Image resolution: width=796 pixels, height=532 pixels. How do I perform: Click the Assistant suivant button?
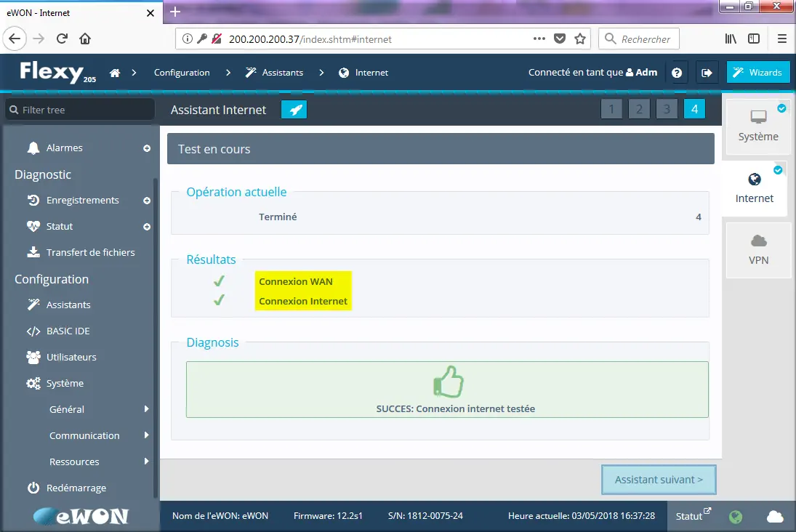(659, 479)
